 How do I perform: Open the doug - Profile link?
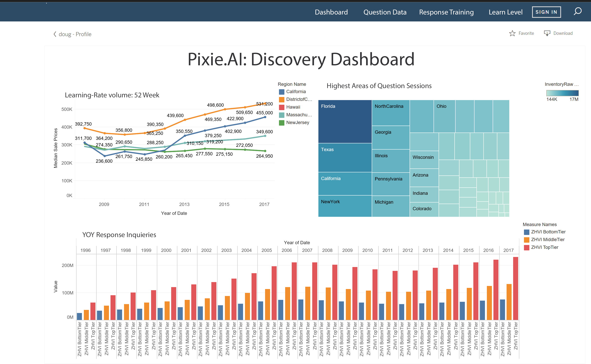click(x=75, y=34)
